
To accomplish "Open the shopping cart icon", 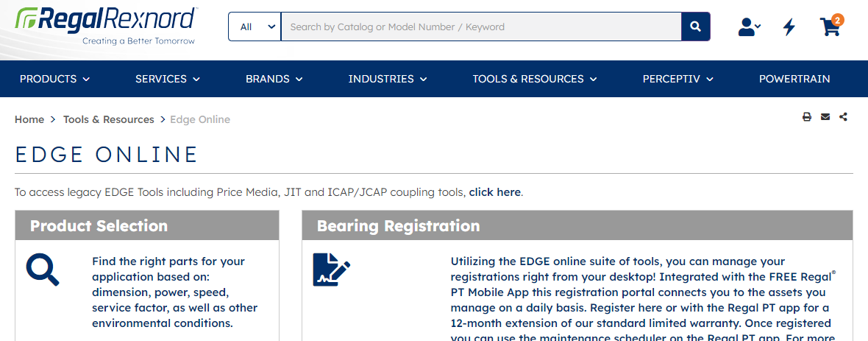I will [x=830, y=27].
